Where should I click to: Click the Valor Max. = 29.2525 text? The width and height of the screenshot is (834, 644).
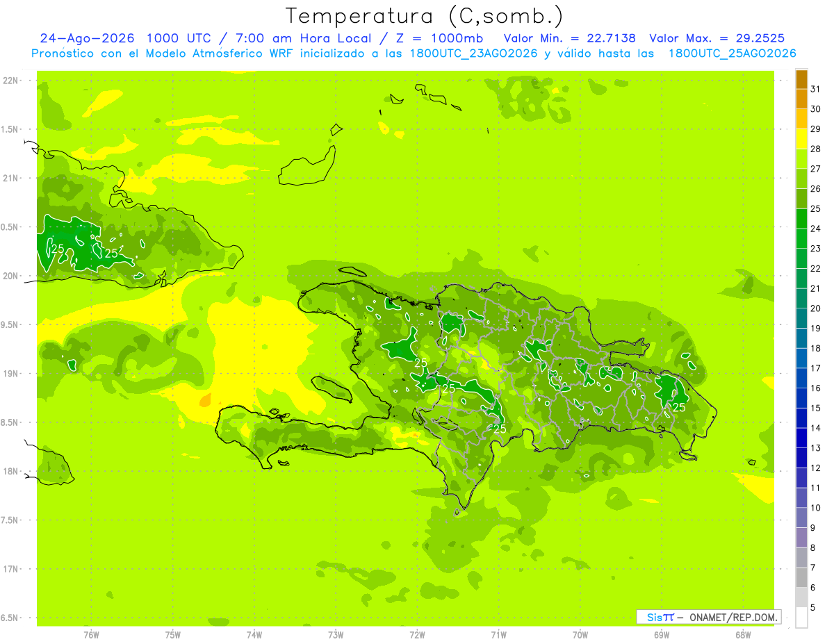pyautogui.click(x=717, y=38)
